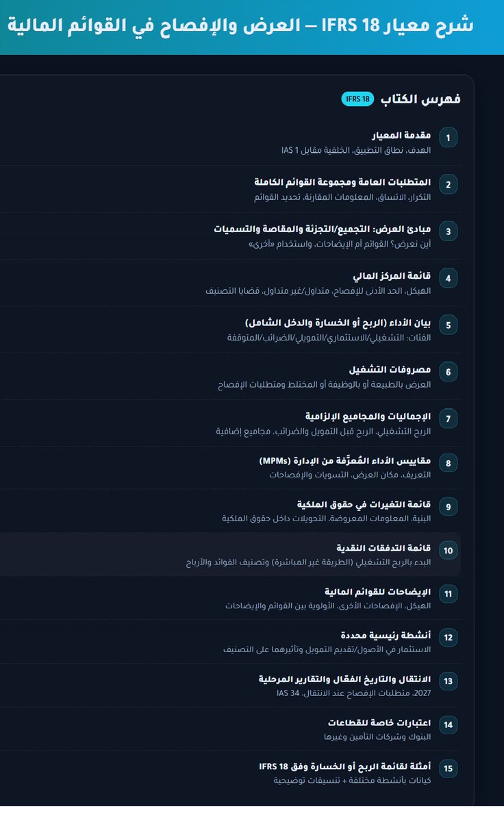This screenshot has height=822, width=504.
Task: Click the number 15 badge
Action: [449, 769]
